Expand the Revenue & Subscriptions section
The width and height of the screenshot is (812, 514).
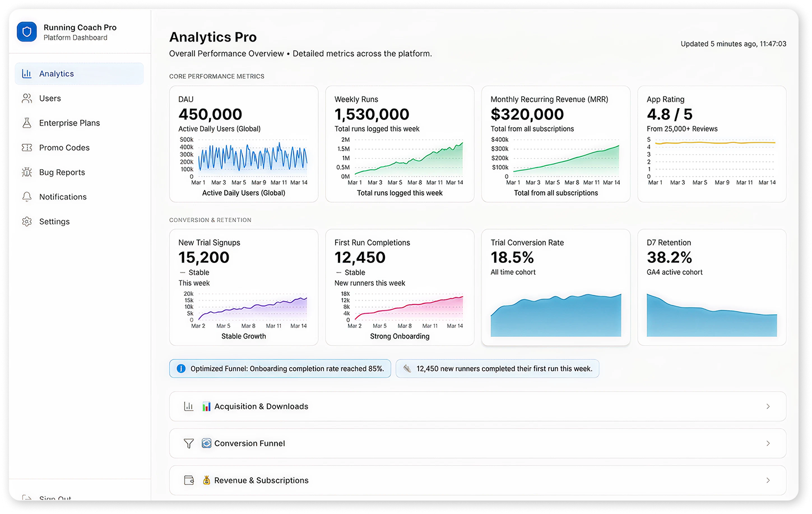[476, 480]
